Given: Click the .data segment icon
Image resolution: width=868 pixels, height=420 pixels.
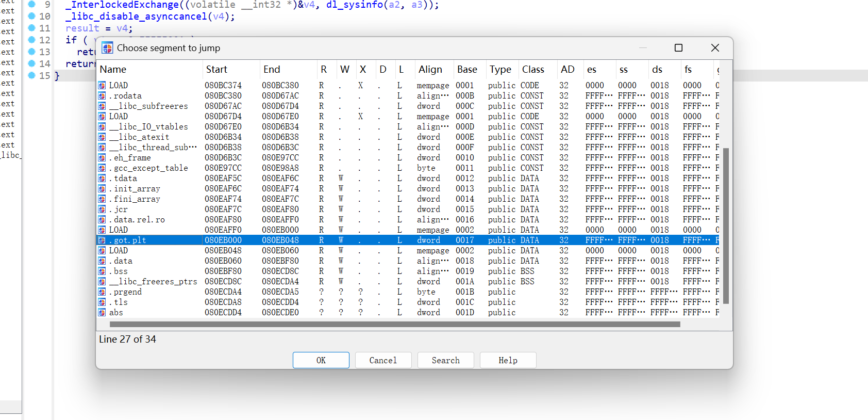Looking at the screenshot, I should pyautogui.click(x=102, y=261).
